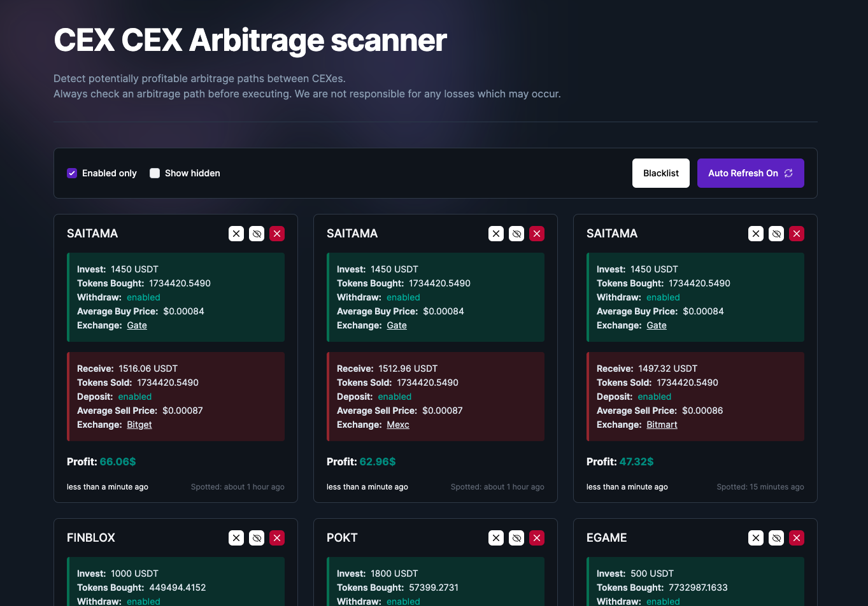Click red X icon on FINBLOX card
The image size is (868, 606).
(x=277, y=538)
